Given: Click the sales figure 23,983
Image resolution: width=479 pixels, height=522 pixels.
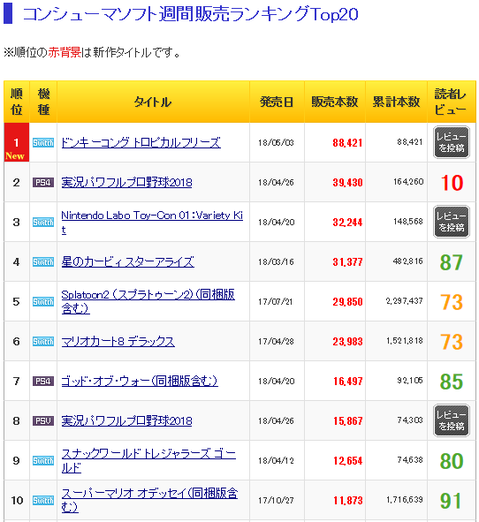Looking at the screenshot, I should (x=347, y=342).
